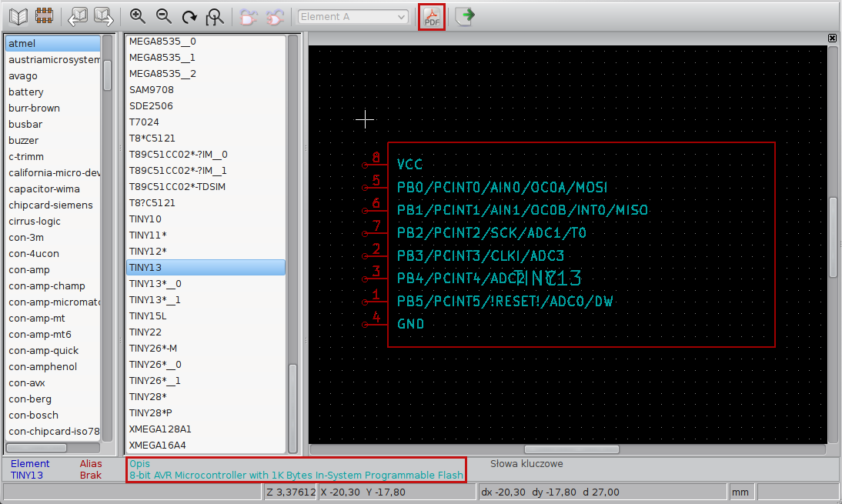
Task: Select component MEGA8535__2
Action: pyautogui.click(x=205, y=74)
